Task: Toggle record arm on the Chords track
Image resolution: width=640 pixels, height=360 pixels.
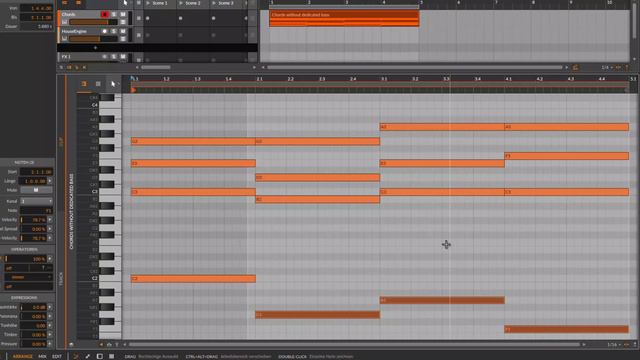Action: [x=104, y=14]
